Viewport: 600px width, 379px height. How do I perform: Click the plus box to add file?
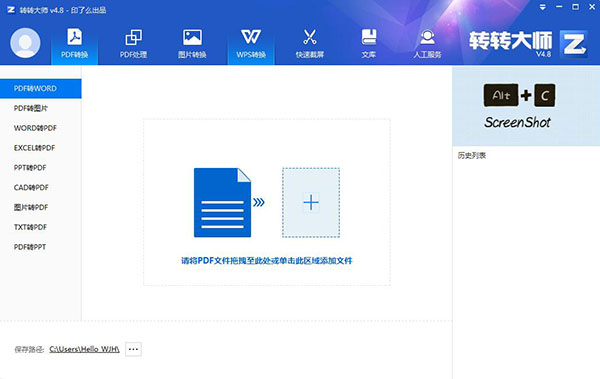tap(311, 203)
